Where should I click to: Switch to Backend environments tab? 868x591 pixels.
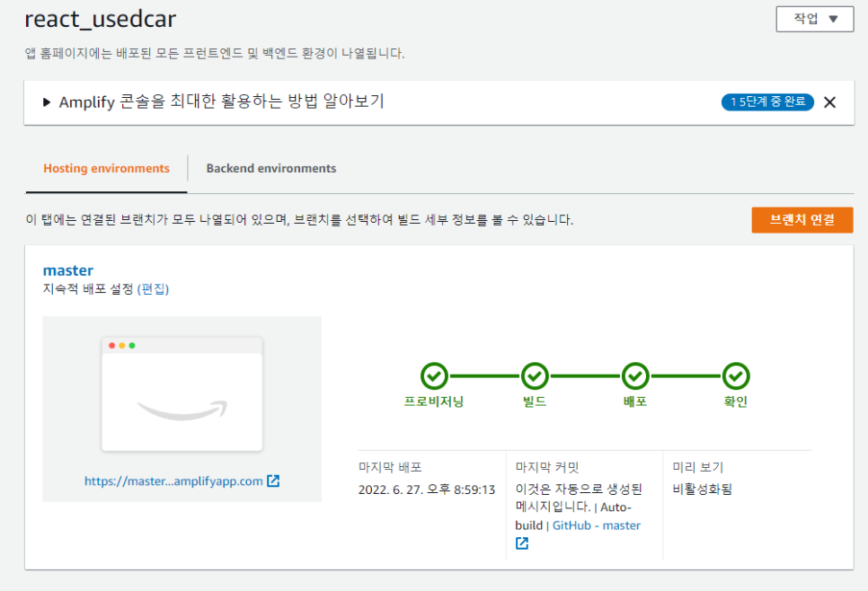[271, 168]
